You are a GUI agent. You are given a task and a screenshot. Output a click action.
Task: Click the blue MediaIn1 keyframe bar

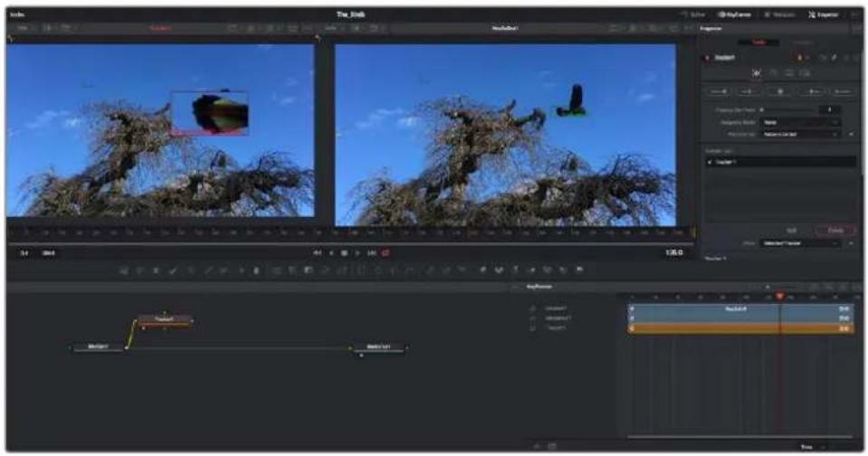click(x=740, y=309)
